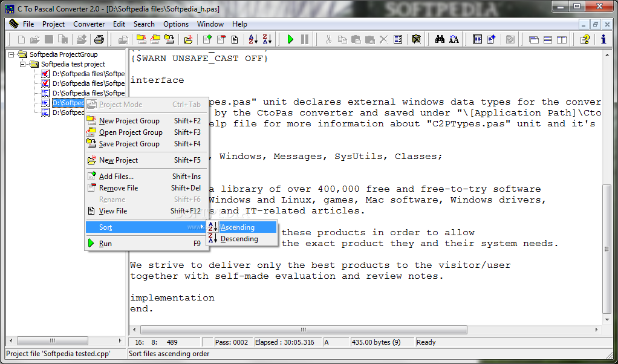This screenshot has width=618, height=364.
Task: Open the Options menu
Action: point(176,24)
